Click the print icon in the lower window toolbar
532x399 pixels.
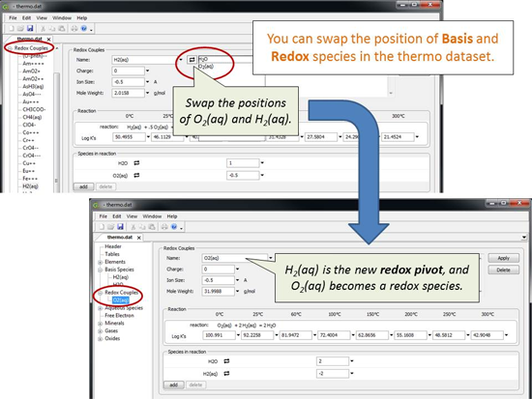(164, 227)
